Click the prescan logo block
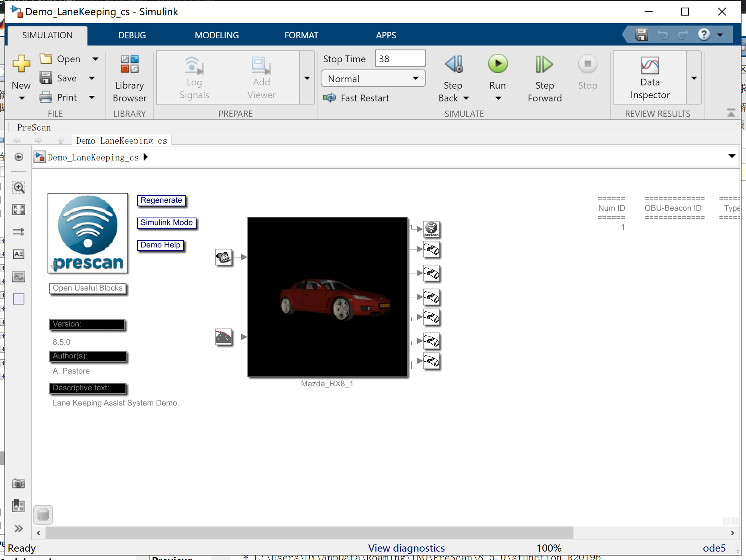 pyautogui.click(x=88, y=233)
